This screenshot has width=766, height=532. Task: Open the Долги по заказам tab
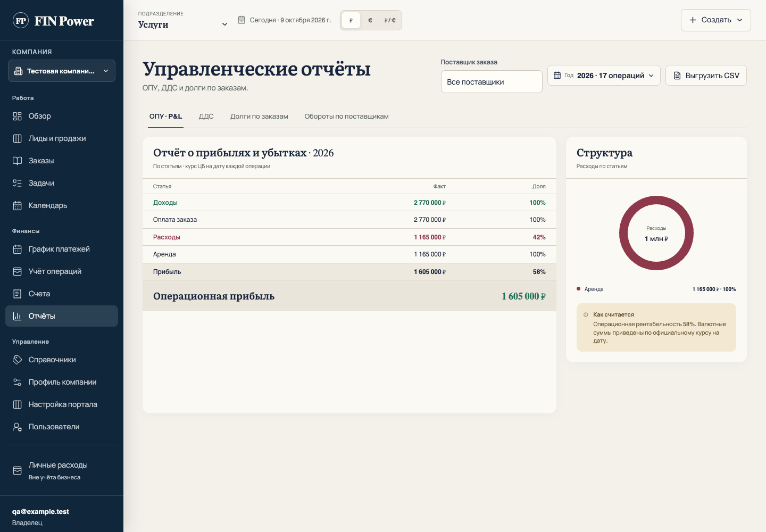click(259, 116)
